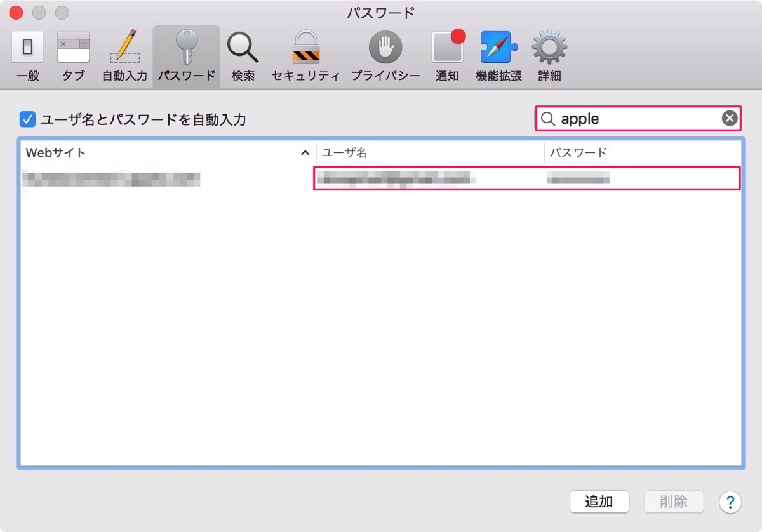Sort by the パスワード column header
This screenshot has width=762, height=532.
tap(643, 153)
